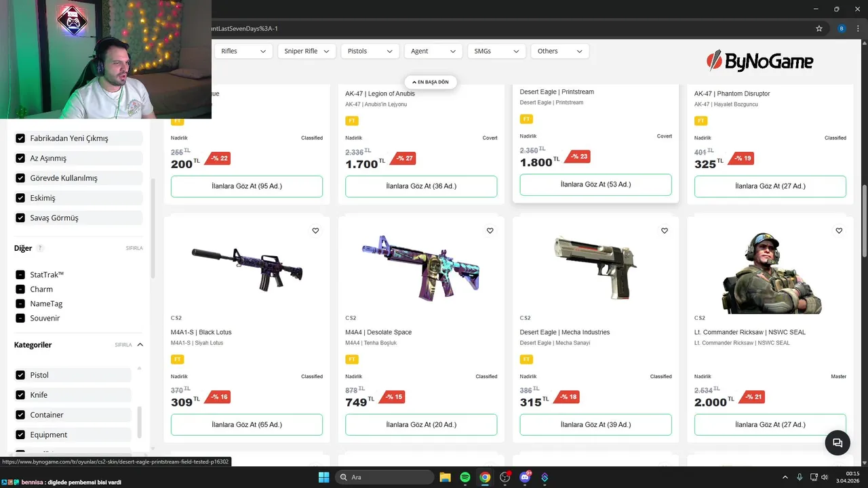Click İlanlara Göz At (95 Ad.)
The width and height of the screenshot is (868, 488).
(x=247, y=186)
